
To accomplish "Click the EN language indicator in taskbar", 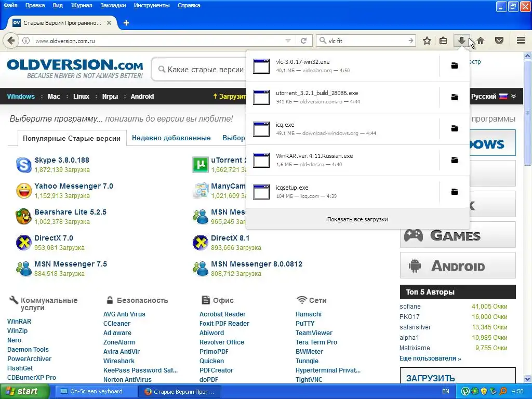I will pos(445,391).
